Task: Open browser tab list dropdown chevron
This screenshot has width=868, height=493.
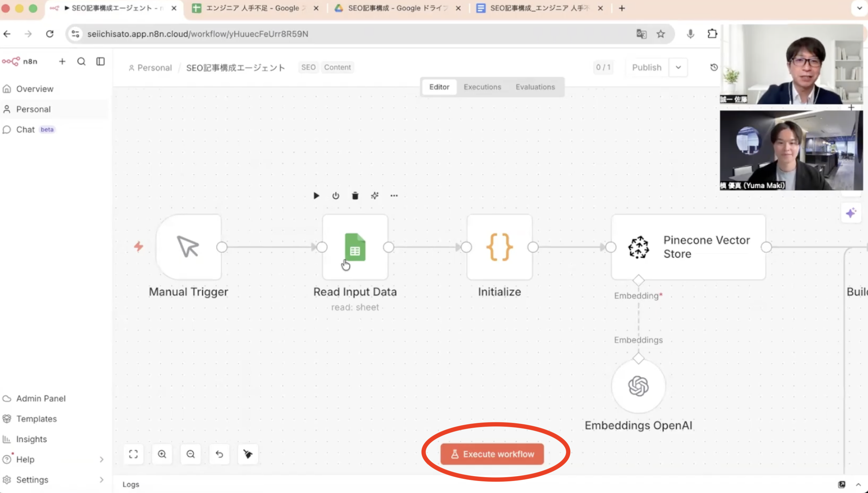Action: point(860,8)
